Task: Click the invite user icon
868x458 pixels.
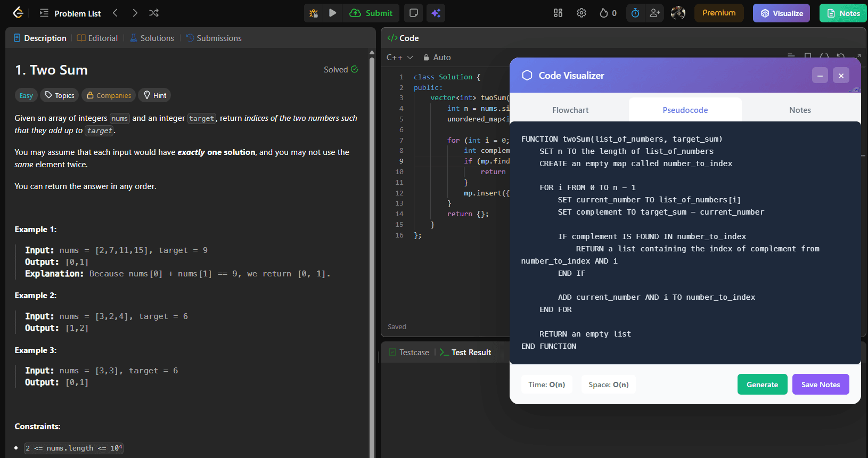Action: [655, 13]
